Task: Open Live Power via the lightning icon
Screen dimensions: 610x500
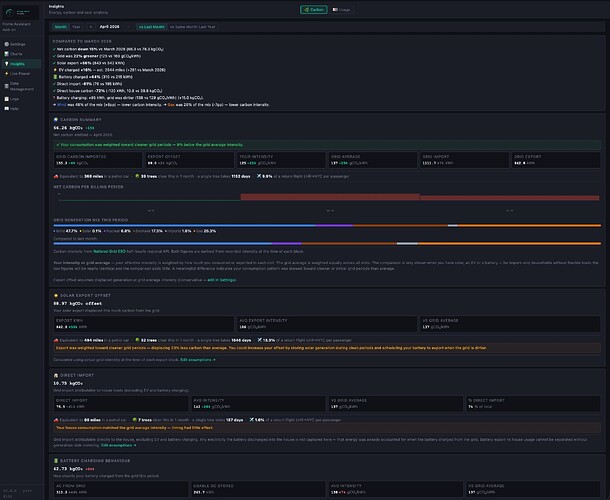Action: tap(16, 73)
